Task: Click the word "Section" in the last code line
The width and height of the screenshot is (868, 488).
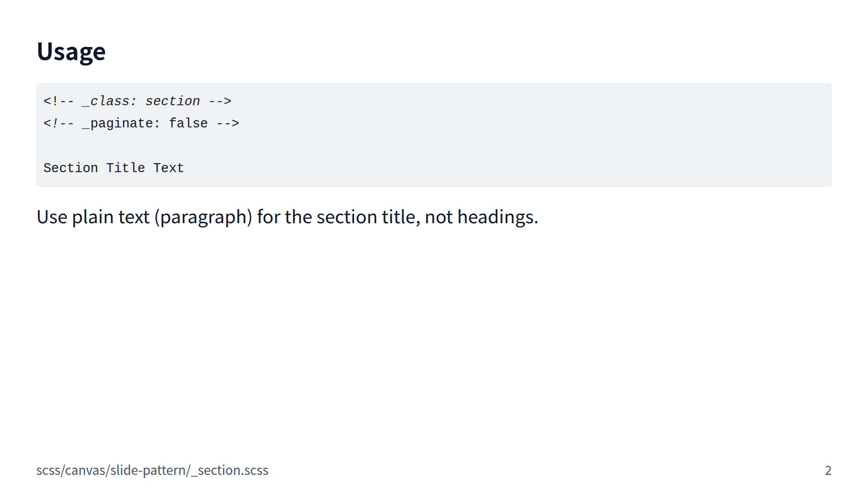Action: (x=71, y=168)
